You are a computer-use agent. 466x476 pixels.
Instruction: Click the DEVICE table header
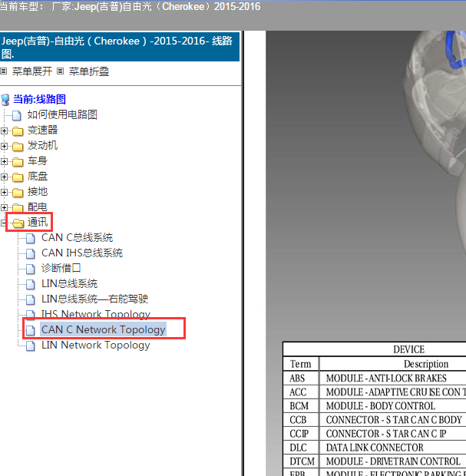[x=408, y=350]
